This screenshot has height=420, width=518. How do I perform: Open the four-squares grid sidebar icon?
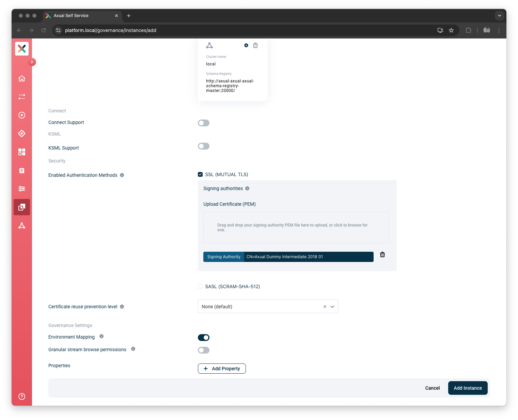(x=22, y=152)
